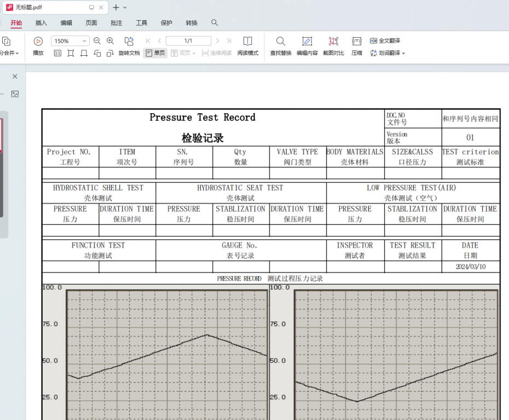Click the date cell 2024/03/10
Screen dimensions: 509x420
(x=470, y=266)
